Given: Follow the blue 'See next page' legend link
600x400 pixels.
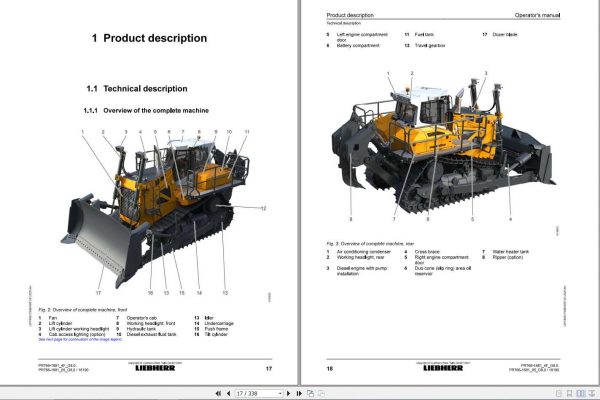Looking at the screenshot, I should click(x=80, y=340).
